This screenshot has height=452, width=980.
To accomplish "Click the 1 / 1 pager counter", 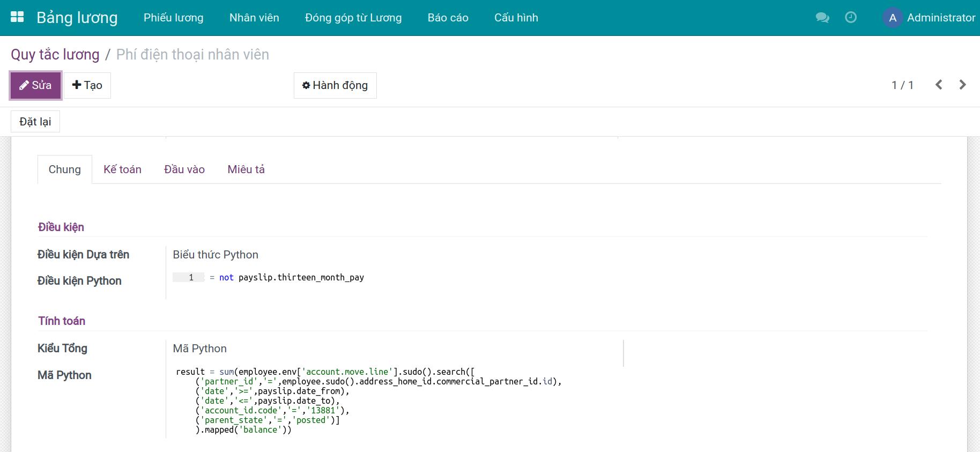I will [902, 85].
